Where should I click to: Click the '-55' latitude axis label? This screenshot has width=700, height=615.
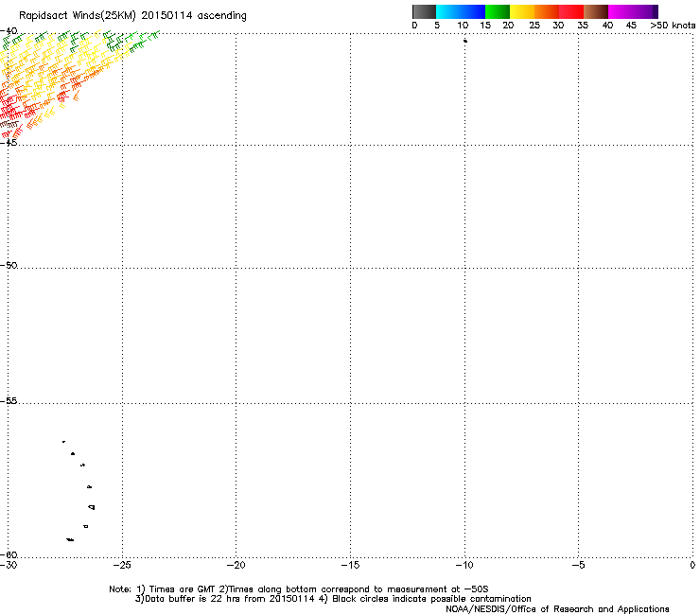coord(9,401)
